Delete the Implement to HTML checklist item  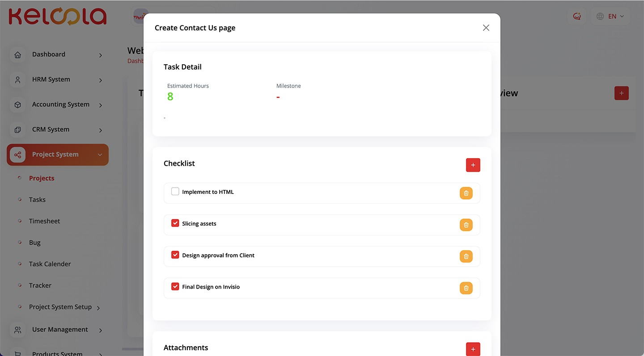pyautogui.click(x=466, y=193)
